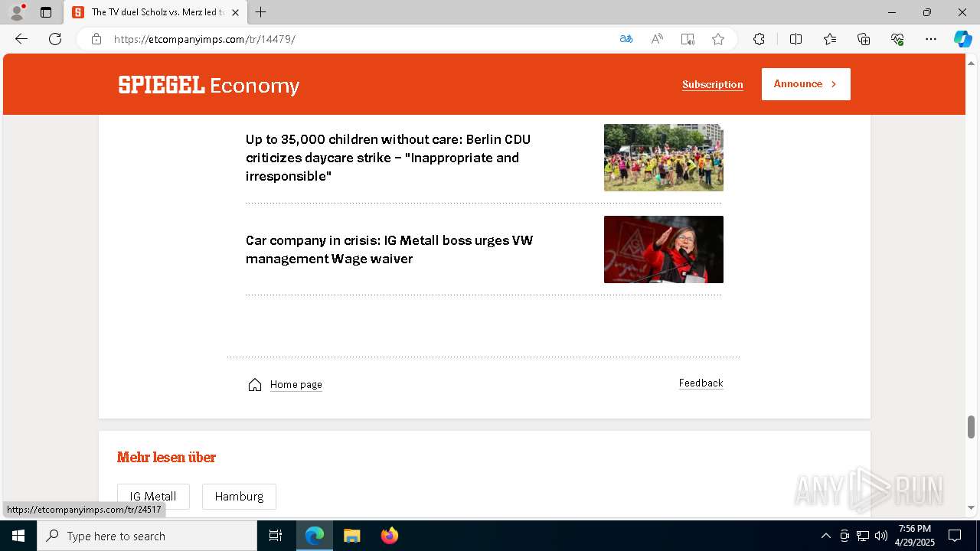Open the Favorites list
The image size is (980, 551).
click(x=830, y=39)
